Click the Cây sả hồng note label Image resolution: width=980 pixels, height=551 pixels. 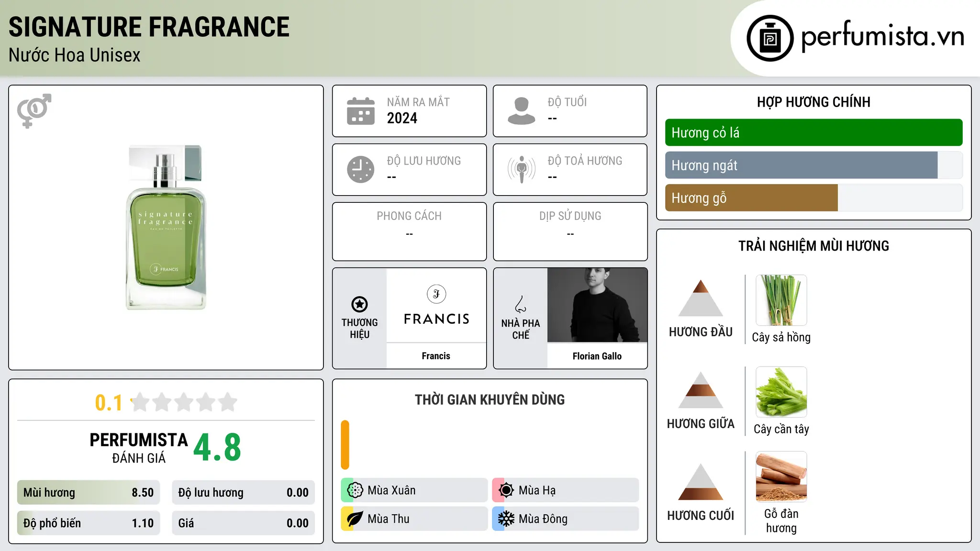(x=781, y=337)
